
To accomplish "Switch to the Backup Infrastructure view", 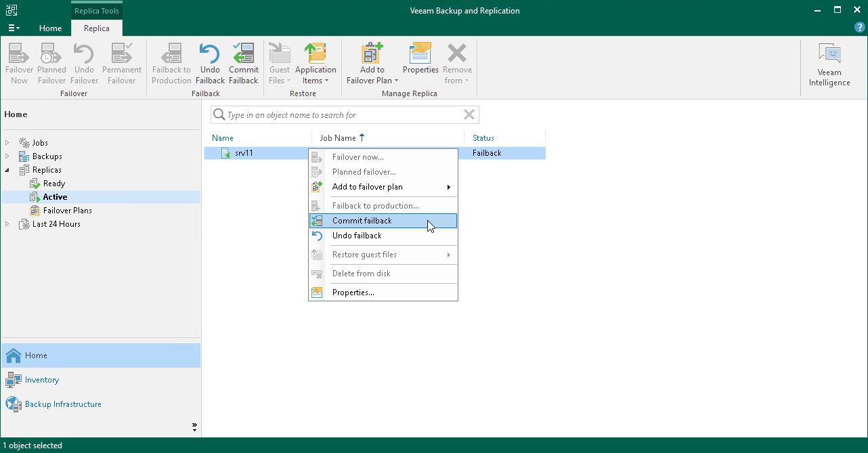I will (100, 404).
